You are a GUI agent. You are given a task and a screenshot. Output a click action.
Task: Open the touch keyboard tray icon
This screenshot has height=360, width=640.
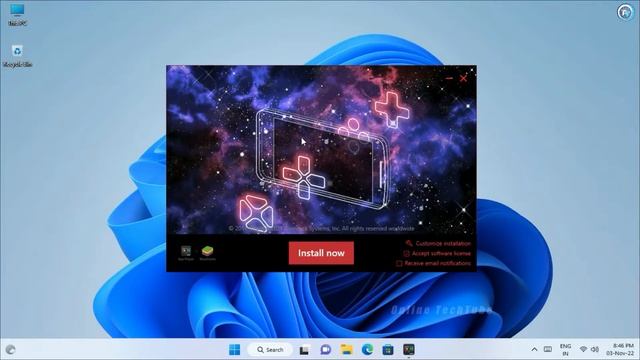(x=548, y=349)
